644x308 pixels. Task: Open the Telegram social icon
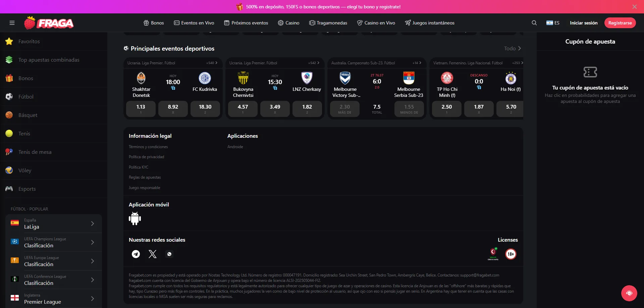tap(136, 254)
